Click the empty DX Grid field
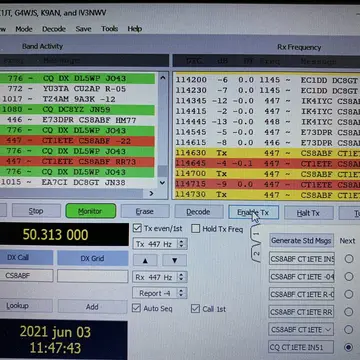 [93, 276]
